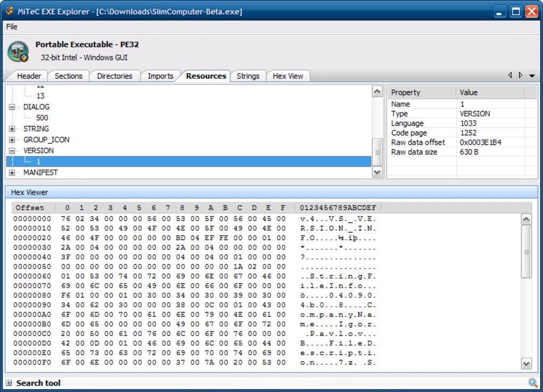The width and height of the screenshot is (543, 392).
Task: Click resource tree scroll down arrow
Action: click(377, 172)
